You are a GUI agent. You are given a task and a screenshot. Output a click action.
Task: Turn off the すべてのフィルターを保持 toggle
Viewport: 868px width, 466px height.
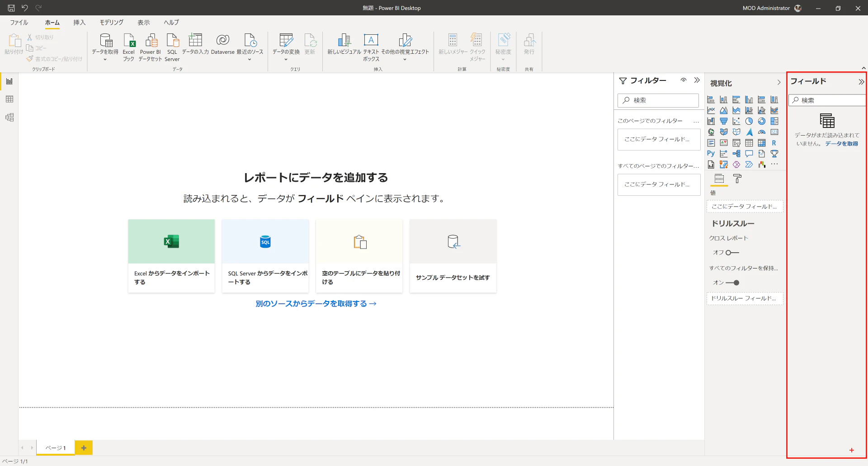732,283
